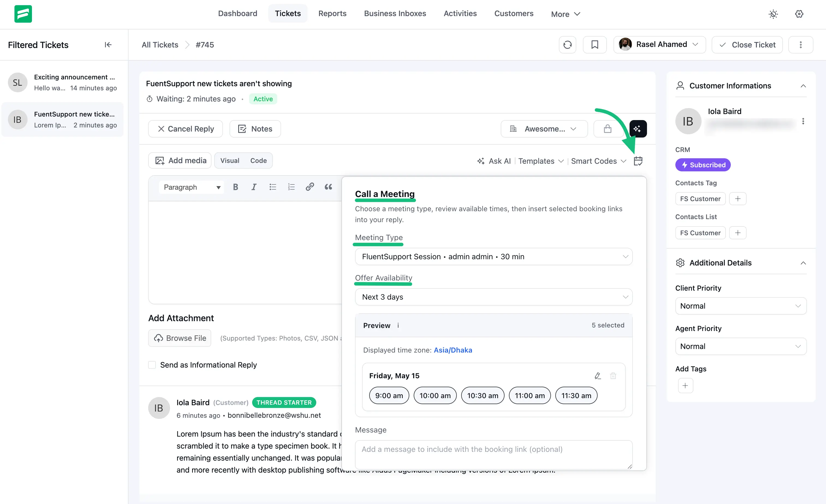Image resolution: width=826 pixels, height=504 pixels.
Task: Open the ticket more-options kebab menu
Action: click(801, 44)
